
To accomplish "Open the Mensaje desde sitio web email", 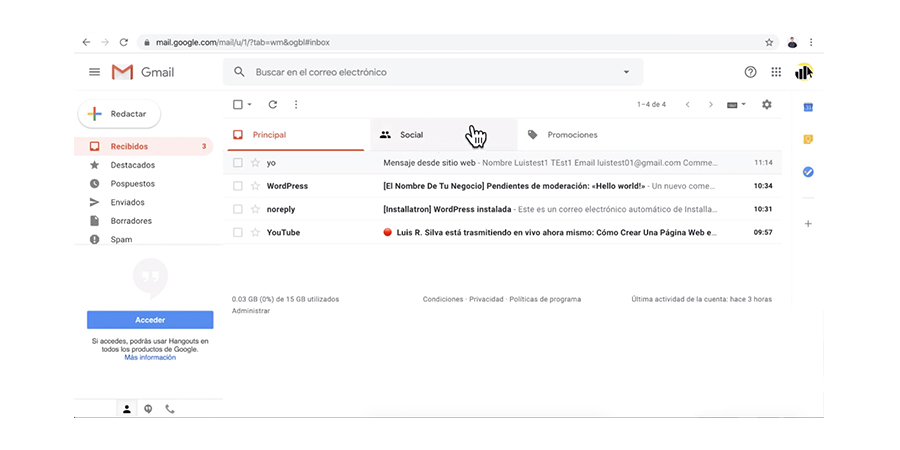I will (x=502, y=163).
